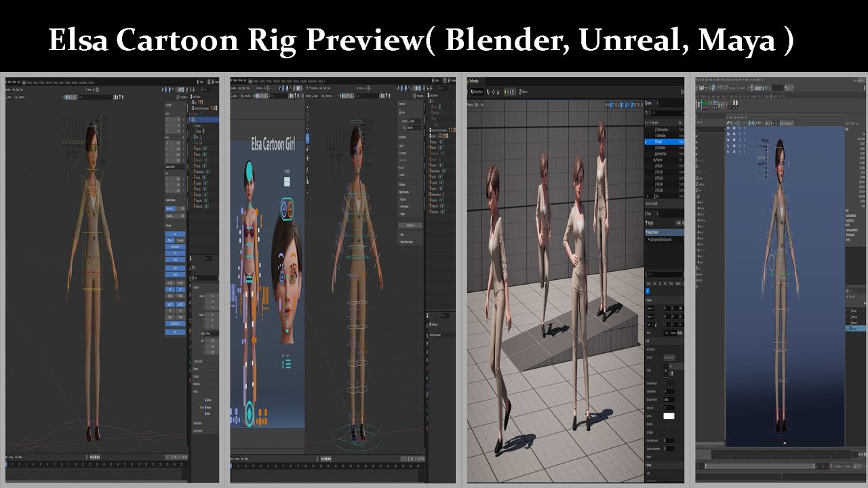This screenshot has height=488, width=868.
Task: Toggle Affects World checkbox in Unreal Details
Action: [665, 424]
